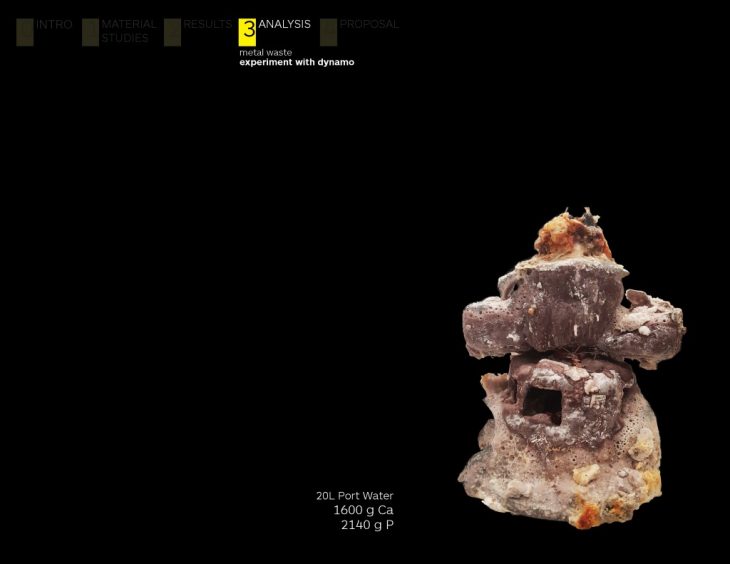The width and height of the screenshot is (730, 564).
Task: Select the '20L Port Water' caption
Action: pyautogui.click(x=354, y=495)
